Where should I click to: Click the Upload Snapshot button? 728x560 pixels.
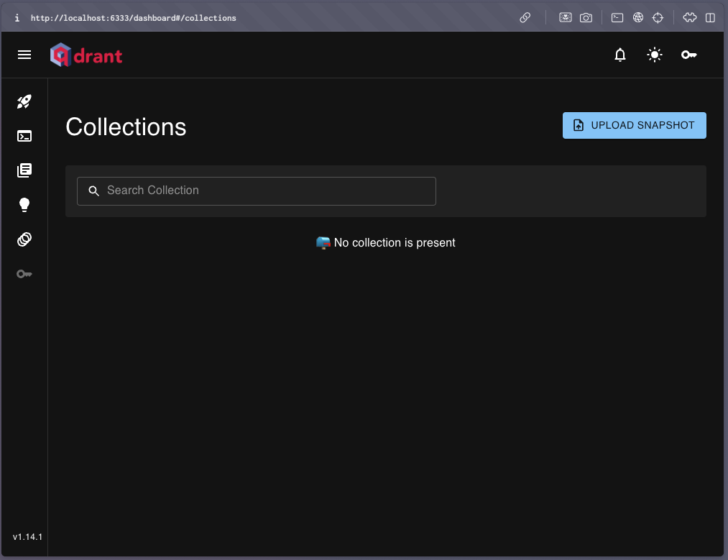click(x=634, y=125)
